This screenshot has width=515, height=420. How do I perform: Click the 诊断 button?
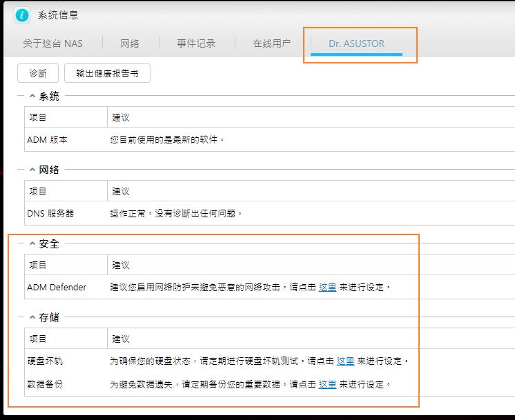(x=38, y=73)
